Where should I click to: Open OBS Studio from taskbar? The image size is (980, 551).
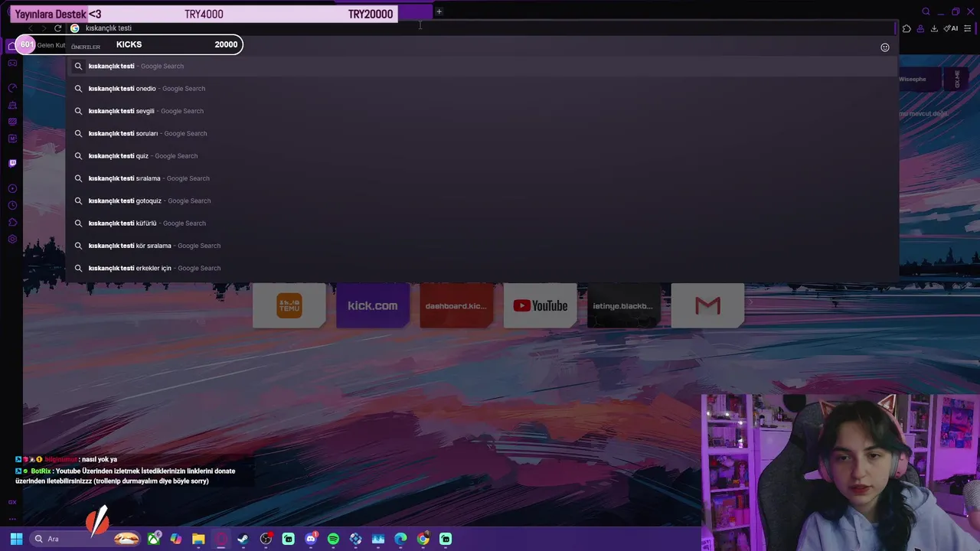[266, 539]
